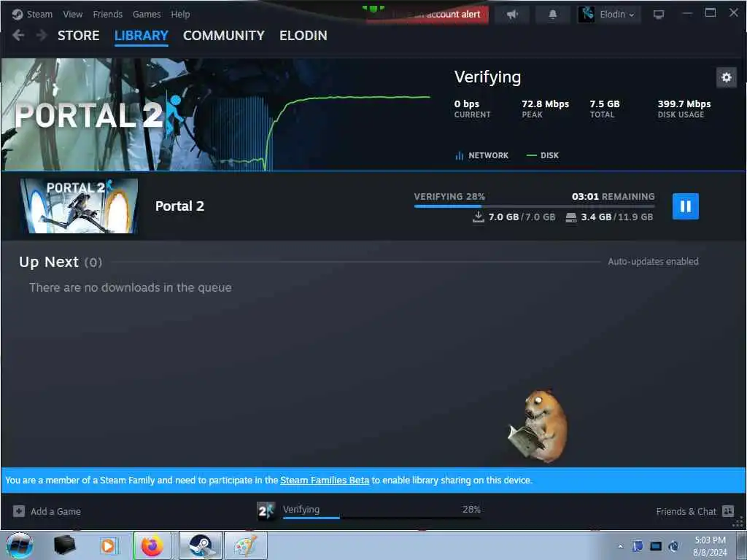Click the Elodin profile avatar
747x560 pixels.
(x=587, y=15)
